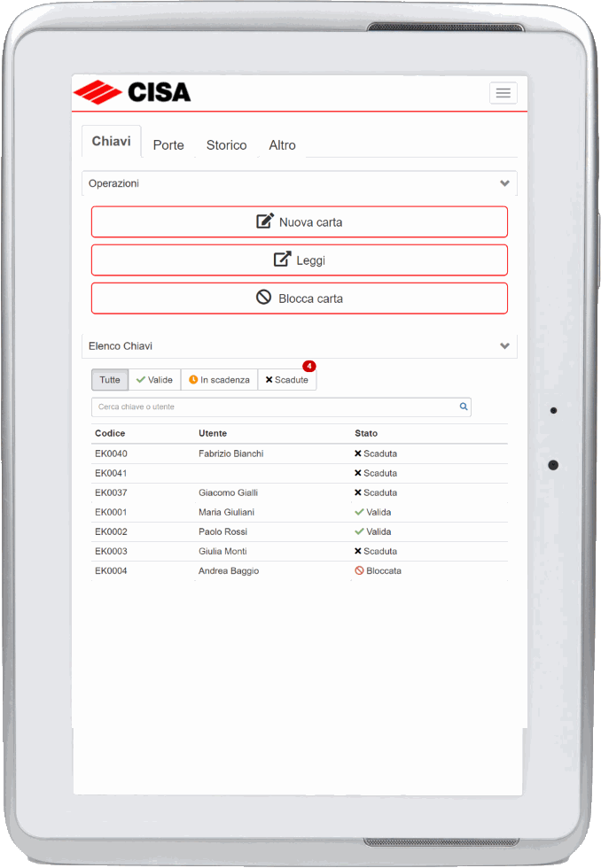Click the Leggi button
The width and height of the screenshot is (601, 868).
pos(300,260)
